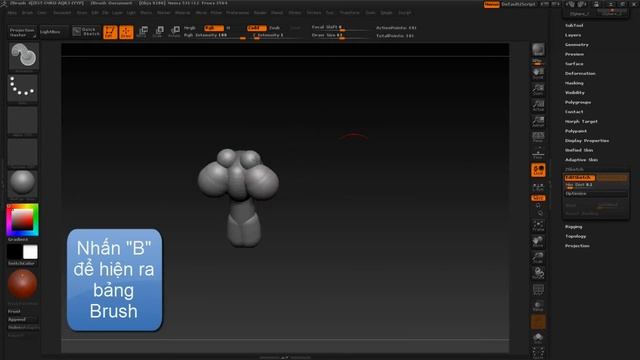Toggle the Rgb painting mode

(x=214, y=28)
